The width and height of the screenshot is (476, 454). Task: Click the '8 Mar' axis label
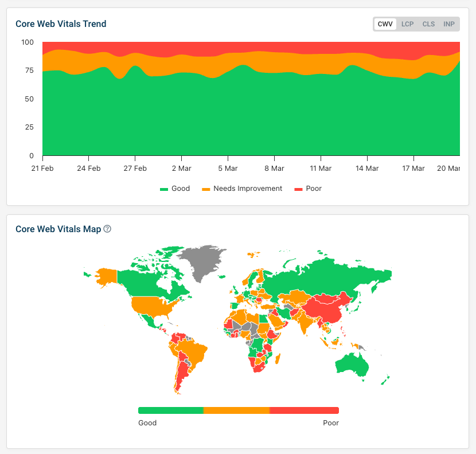(275, 169)
